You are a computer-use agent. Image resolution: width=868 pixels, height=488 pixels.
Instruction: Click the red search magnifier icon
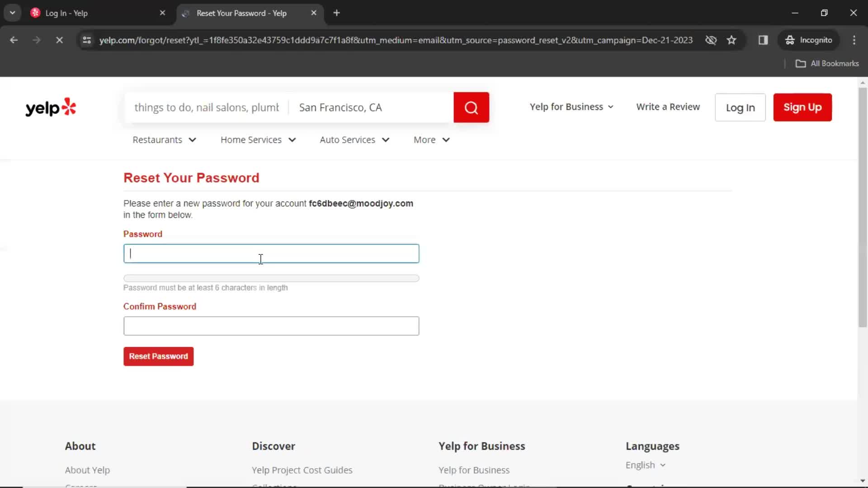coord(471,107)
